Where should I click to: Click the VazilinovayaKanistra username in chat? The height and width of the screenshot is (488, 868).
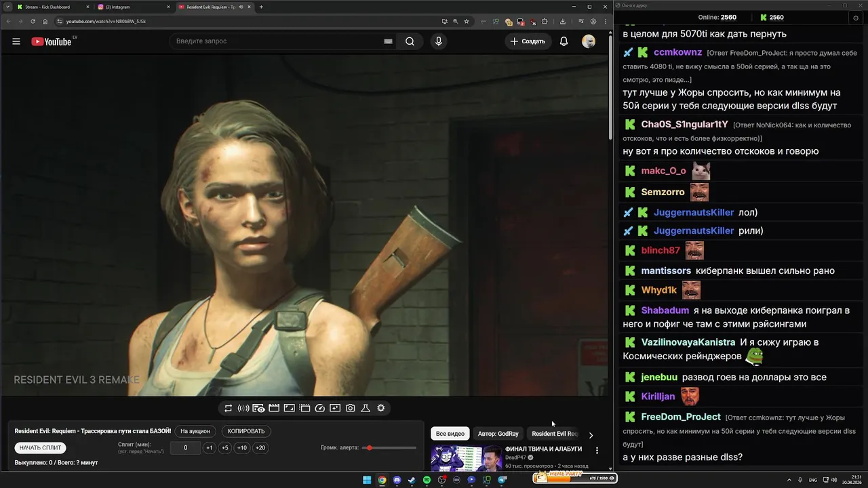[688, 342]
